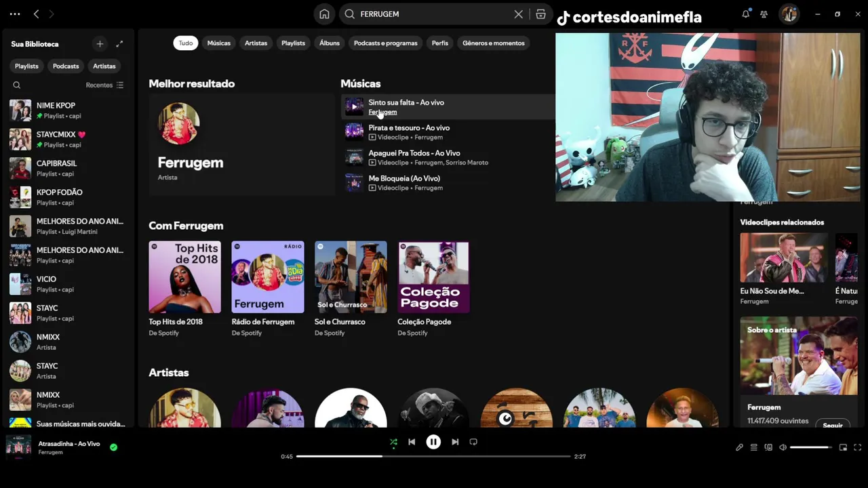Adjust the volume slider
Screen dimensions: 868x488
[x=811, y=447]
